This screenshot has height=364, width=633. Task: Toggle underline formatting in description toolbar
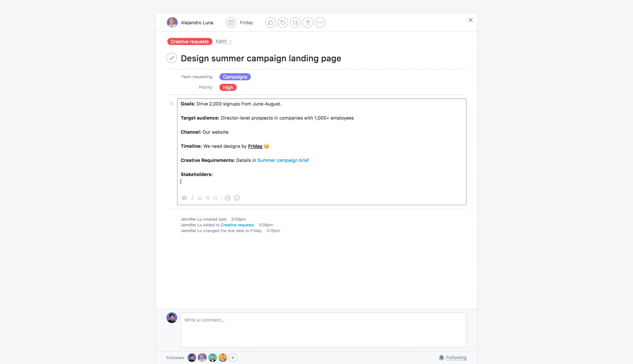point(200,198)
